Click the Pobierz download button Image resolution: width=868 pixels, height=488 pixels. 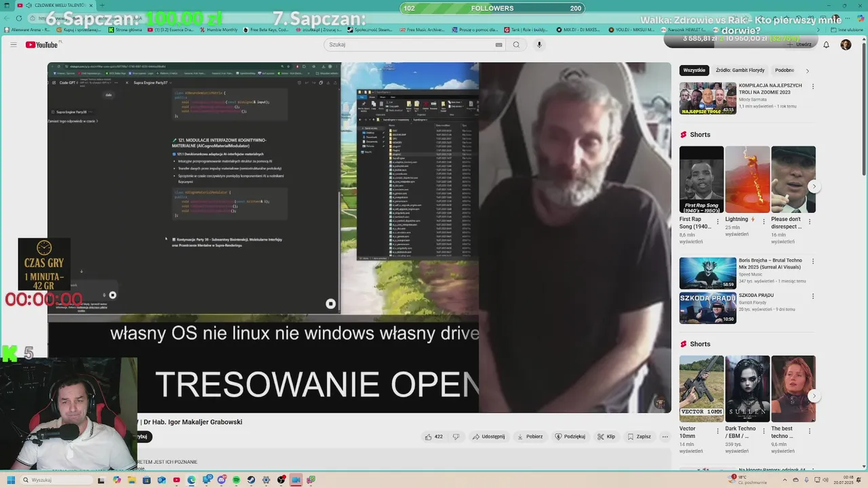coord(530,436)
